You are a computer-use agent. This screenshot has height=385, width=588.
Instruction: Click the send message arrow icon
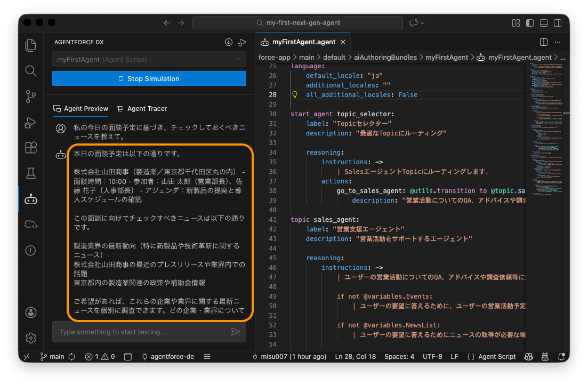pyautogui.click(x=235, y=332)
